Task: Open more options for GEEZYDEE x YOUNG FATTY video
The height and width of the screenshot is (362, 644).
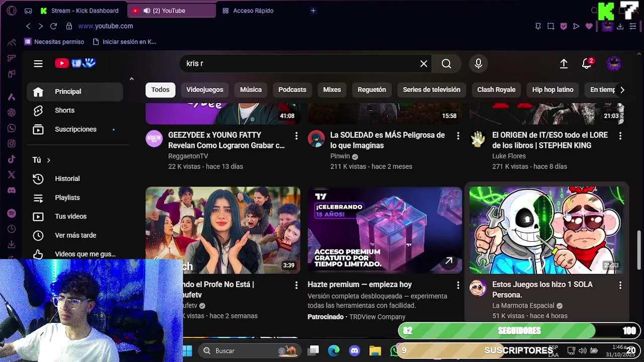Action: (x=296, y=136)
